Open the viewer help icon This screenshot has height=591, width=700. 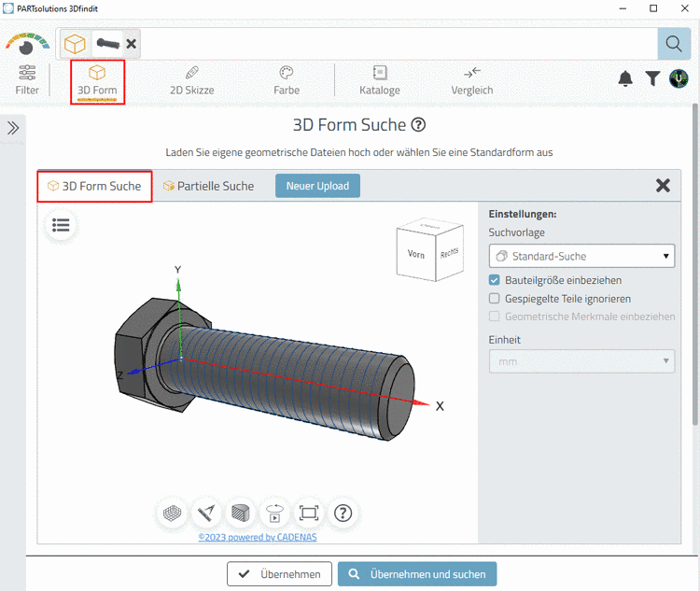coord(343,514)
